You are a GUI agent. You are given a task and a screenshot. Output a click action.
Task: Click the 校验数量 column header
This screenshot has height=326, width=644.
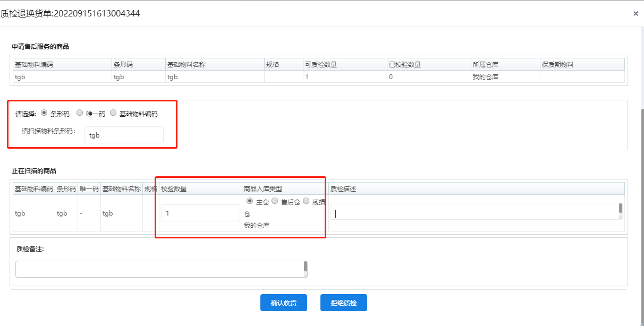pos(200,188)
